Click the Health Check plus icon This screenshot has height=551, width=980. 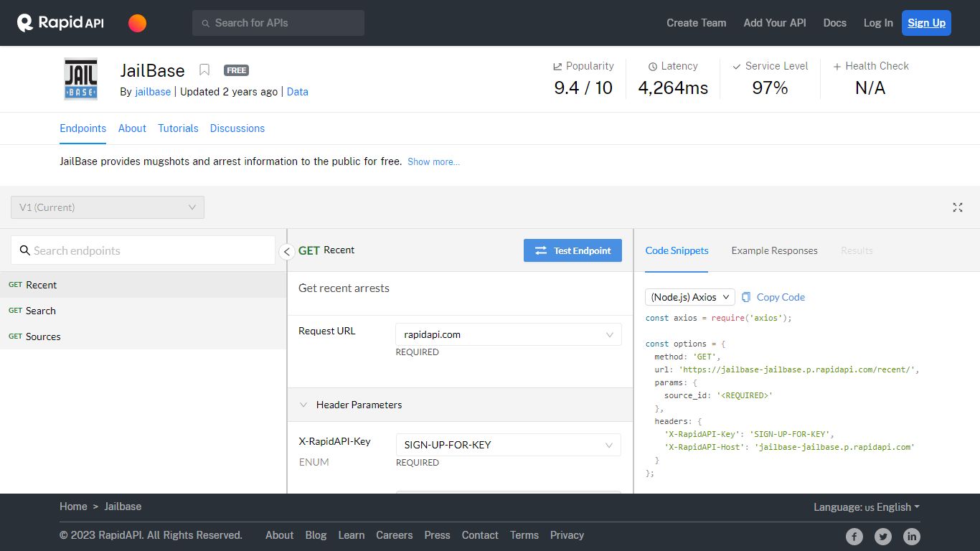click(837, 66)
